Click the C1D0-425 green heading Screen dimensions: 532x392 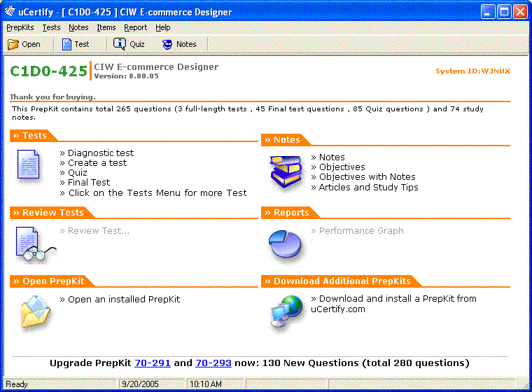49,71
